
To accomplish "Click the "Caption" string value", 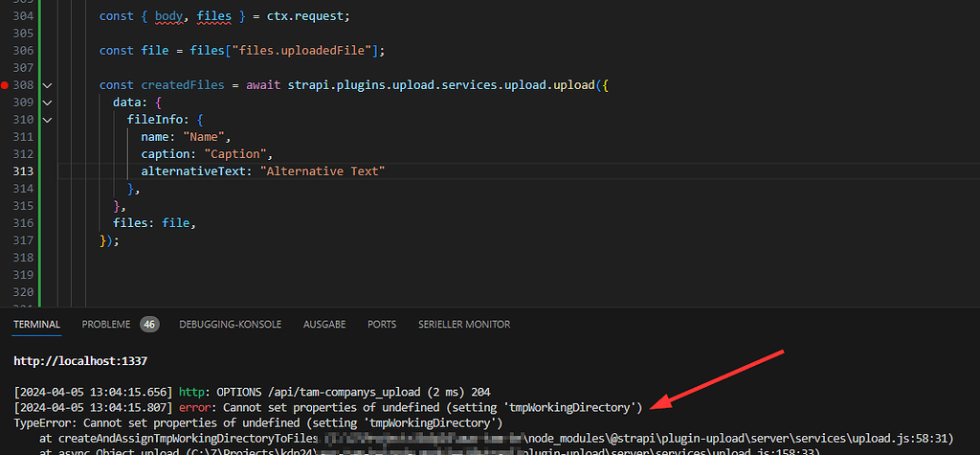I will [x=238, y=154].
